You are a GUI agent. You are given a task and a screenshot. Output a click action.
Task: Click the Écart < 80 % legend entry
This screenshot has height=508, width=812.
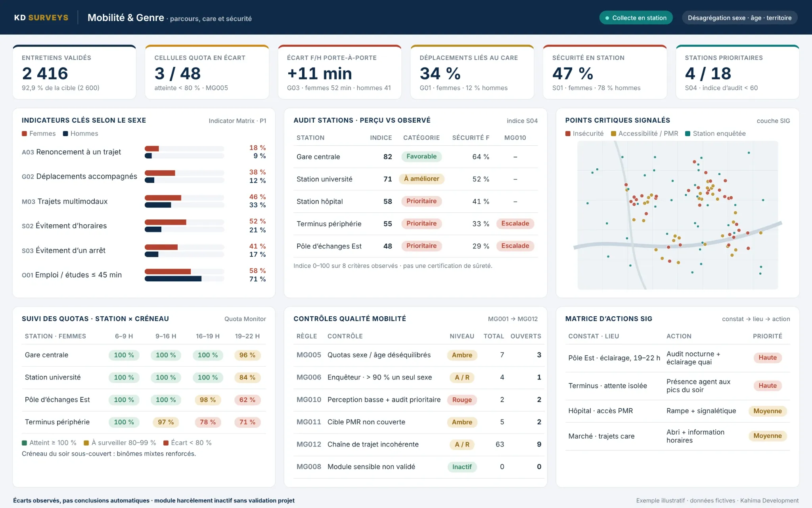(x=187, y=443)
